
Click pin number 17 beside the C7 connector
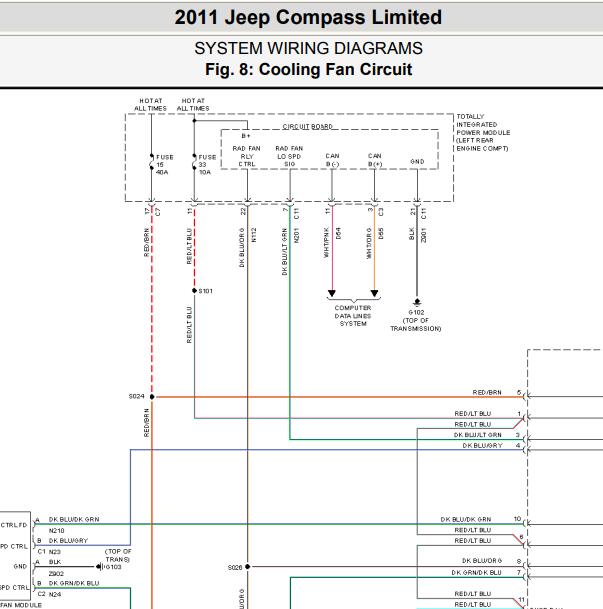click(146, 211)
